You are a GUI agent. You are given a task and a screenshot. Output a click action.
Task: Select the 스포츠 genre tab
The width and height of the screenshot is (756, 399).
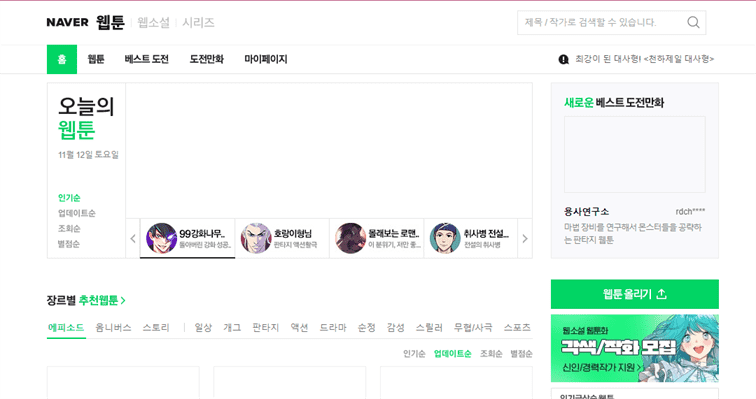coord(517,328)
